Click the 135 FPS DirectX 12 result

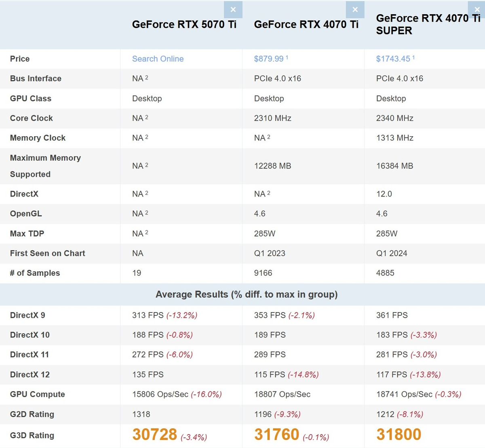tap(148, 374)
